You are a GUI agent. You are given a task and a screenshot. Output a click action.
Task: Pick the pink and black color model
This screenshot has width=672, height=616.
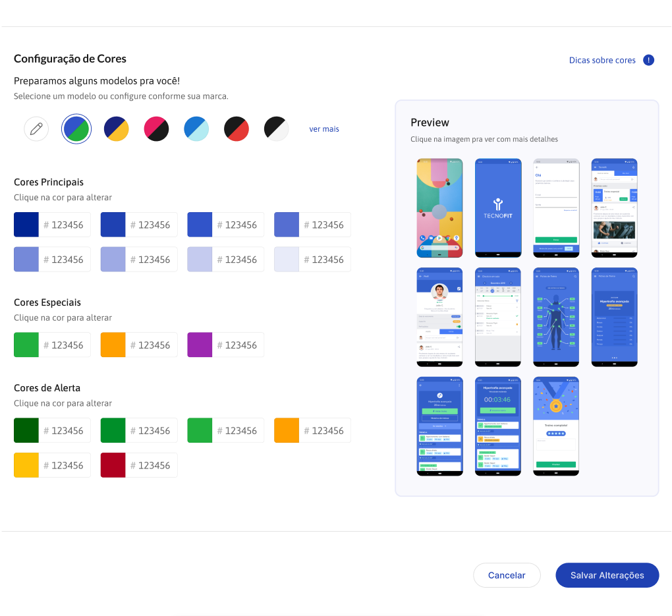point(157,128)
